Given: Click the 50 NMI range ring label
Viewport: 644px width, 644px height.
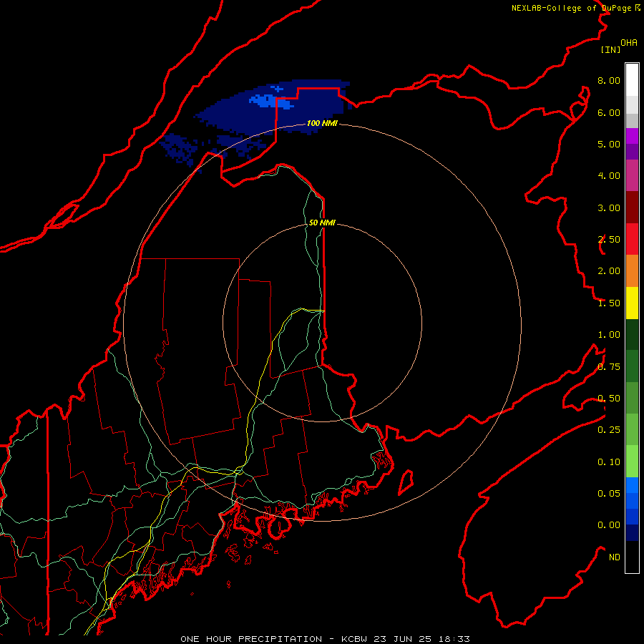Looking at the screenshot, I should tap(322, 223).
